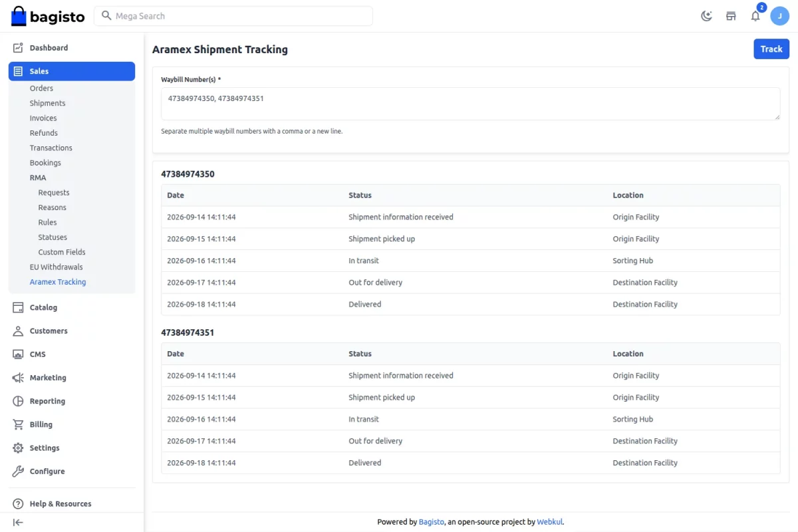Click the Reporting pie chart icon

18,401
